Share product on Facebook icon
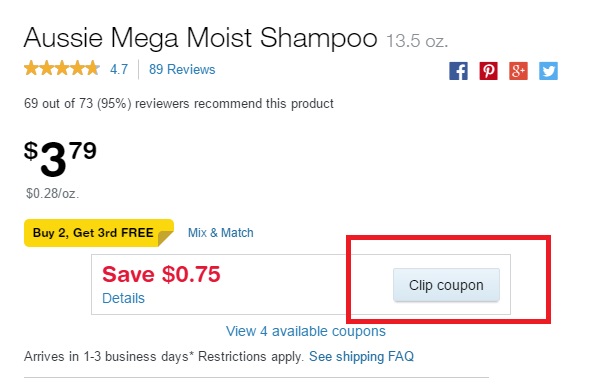Image resolution: width=609 pixels, height=388 pixels. click(458, 71)
